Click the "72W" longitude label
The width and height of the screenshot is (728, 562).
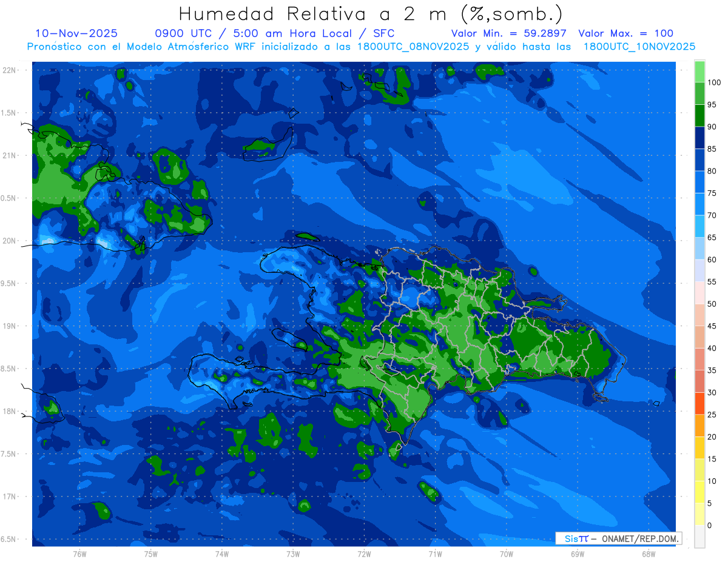(x=364, y=554)
